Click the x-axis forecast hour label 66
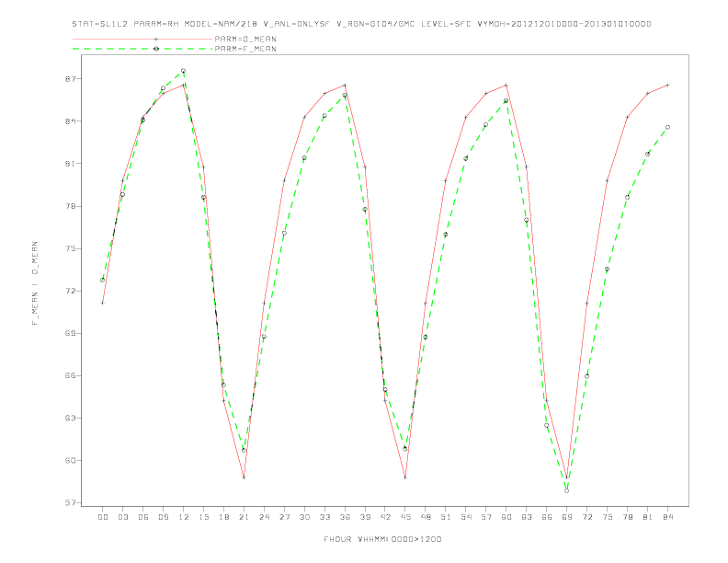 pyautogui.click(x=547, y=517)
